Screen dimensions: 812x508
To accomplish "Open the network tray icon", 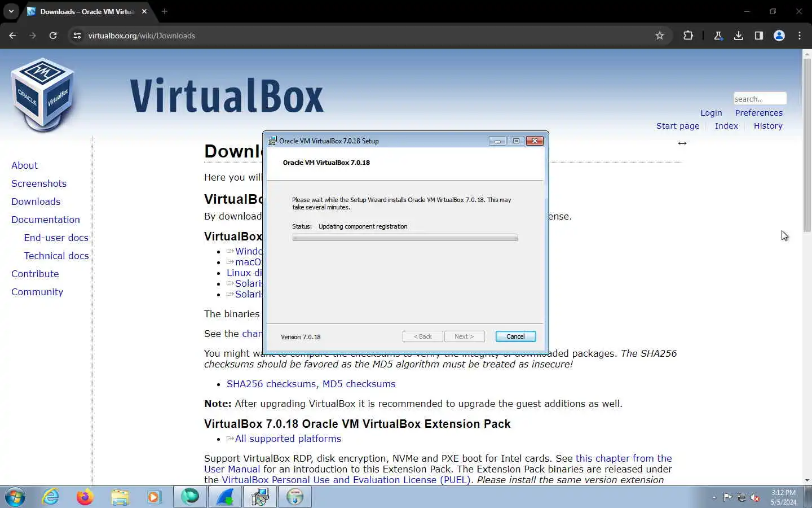I will click(742, 497).
